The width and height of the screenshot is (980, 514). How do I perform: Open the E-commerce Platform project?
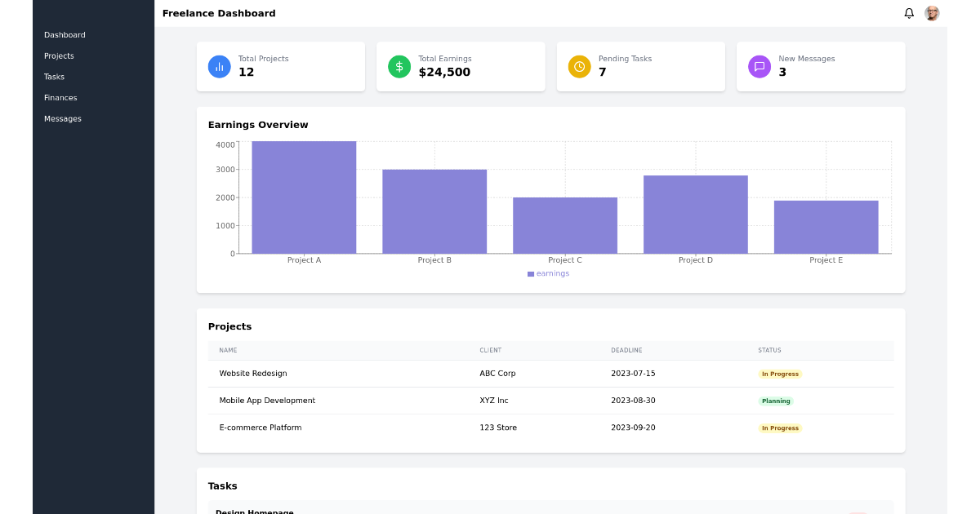coord(261,428)
